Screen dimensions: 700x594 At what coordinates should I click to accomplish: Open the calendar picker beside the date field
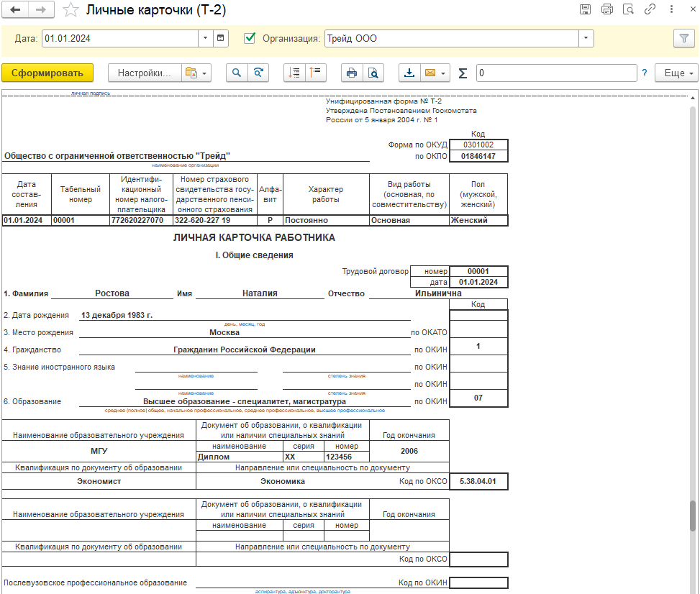pos(221,38)
